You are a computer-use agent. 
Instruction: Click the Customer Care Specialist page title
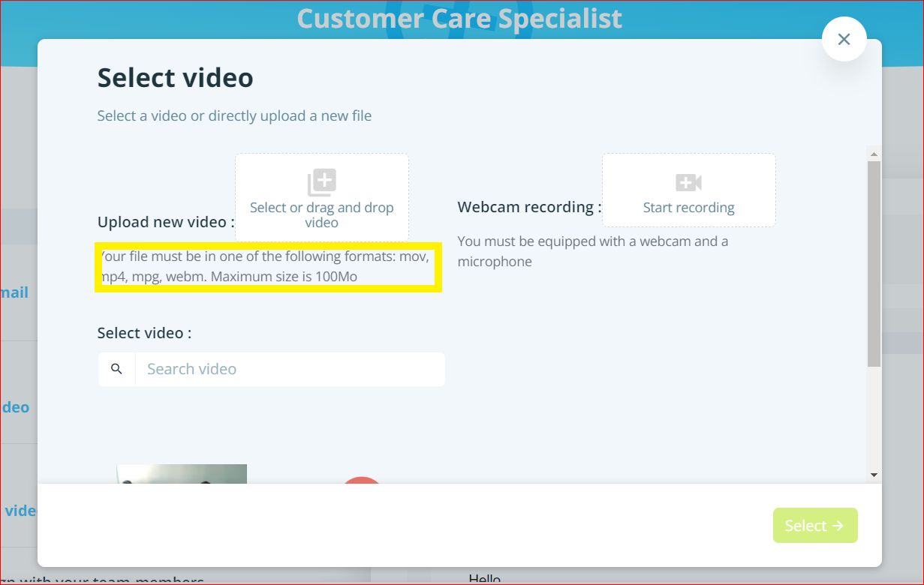pos(459,18)
